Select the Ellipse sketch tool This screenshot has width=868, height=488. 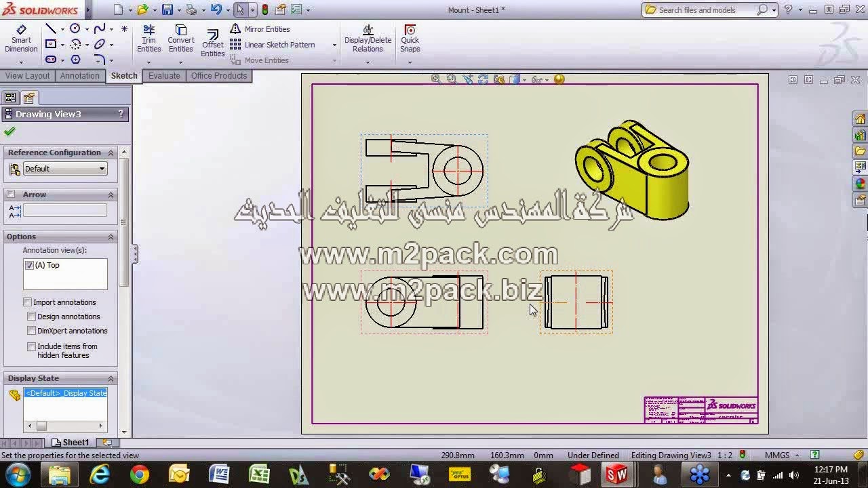click(x=100, y=45)
